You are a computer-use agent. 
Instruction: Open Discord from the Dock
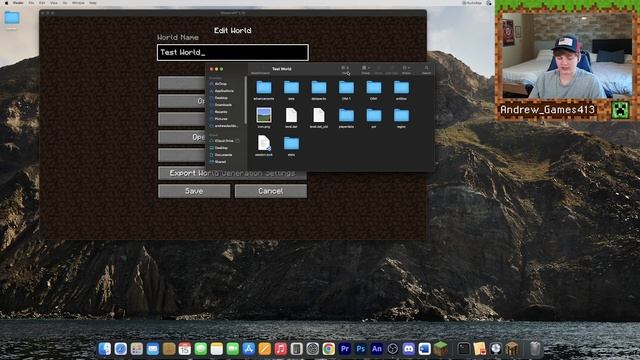point(409,349)
